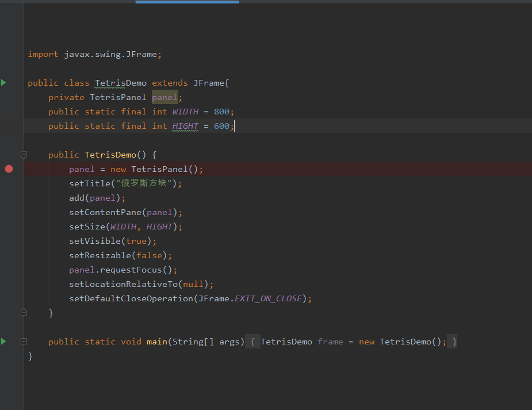
Task: Click the add(panel) statement
Action: point(97,198)
